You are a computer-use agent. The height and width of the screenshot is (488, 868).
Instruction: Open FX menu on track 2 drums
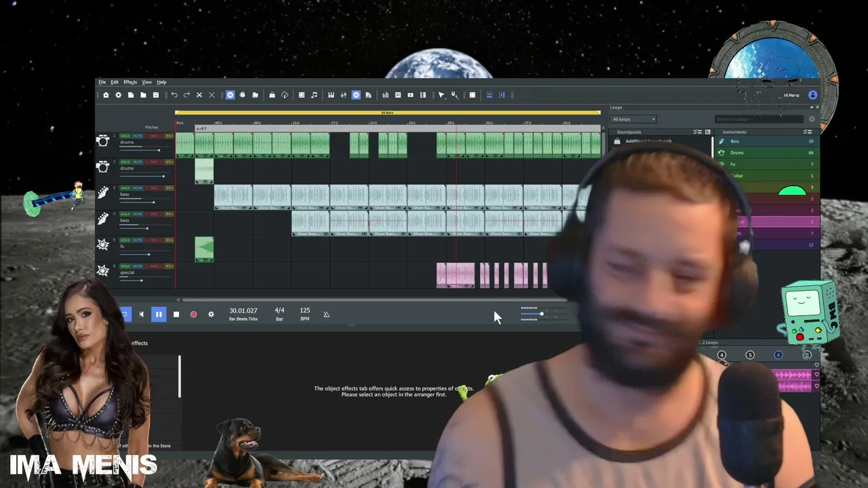tap(170, 162)
